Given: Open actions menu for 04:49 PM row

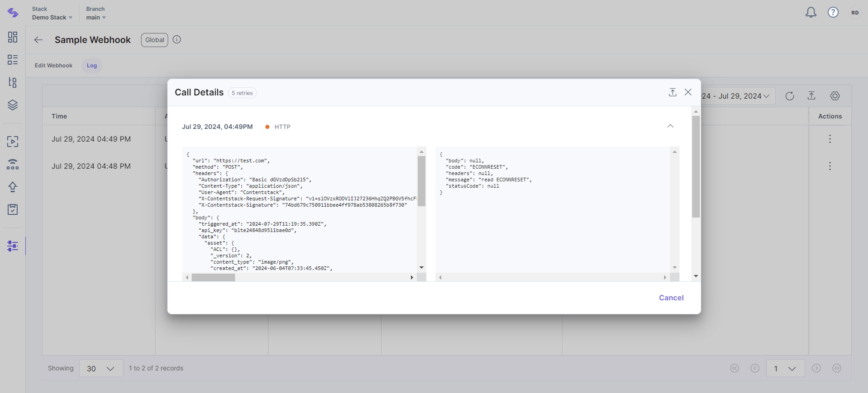Looking at the screenshot, I should coord(830,139).
